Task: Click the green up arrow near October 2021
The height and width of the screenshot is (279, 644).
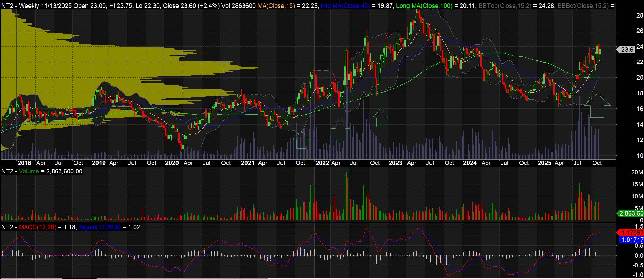Action: (301, 140)
